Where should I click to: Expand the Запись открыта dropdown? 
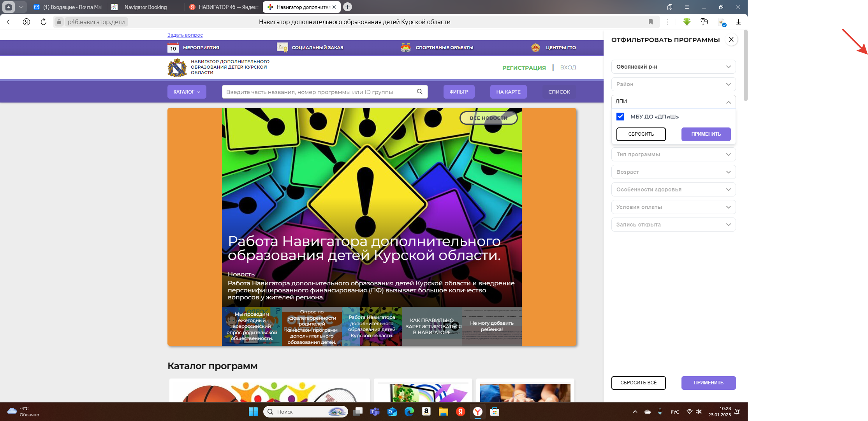[674, 225]
